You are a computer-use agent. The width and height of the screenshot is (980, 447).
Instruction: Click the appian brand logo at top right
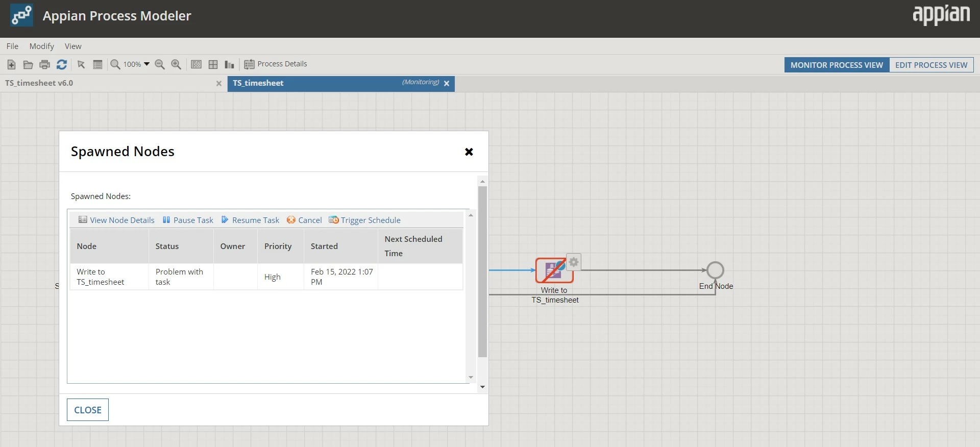pyautogui.click(x=941, y=15)
